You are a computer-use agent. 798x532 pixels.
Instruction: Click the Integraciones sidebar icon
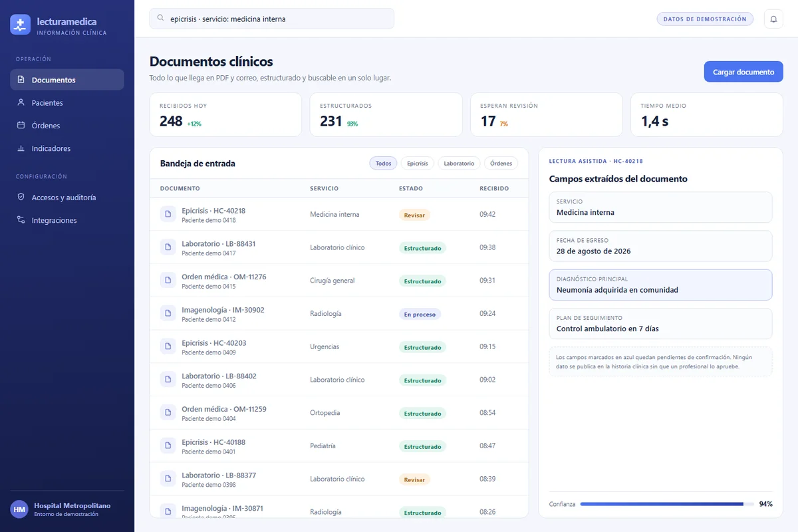pyautogui.click(x=21, y=220)
